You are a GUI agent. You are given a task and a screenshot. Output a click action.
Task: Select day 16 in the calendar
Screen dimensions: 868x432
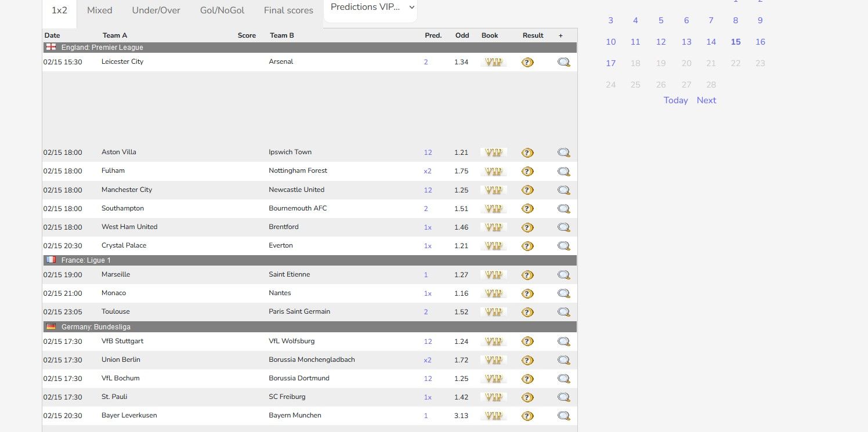coord(760,42)
